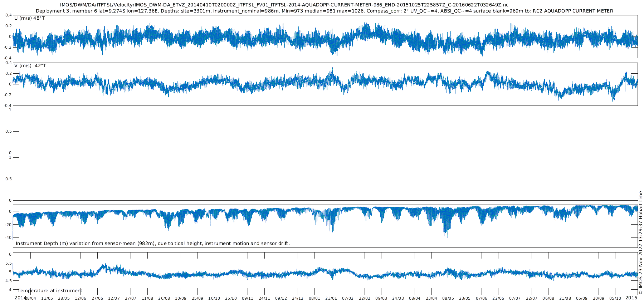Click the 6 tick on temperature axis
Screen dimensions: 644x304
[x=10, y=254]
